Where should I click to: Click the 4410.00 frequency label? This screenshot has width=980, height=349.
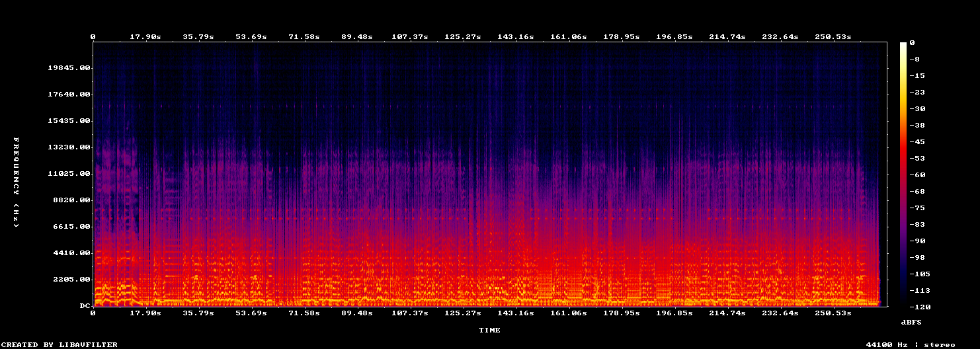71,253
